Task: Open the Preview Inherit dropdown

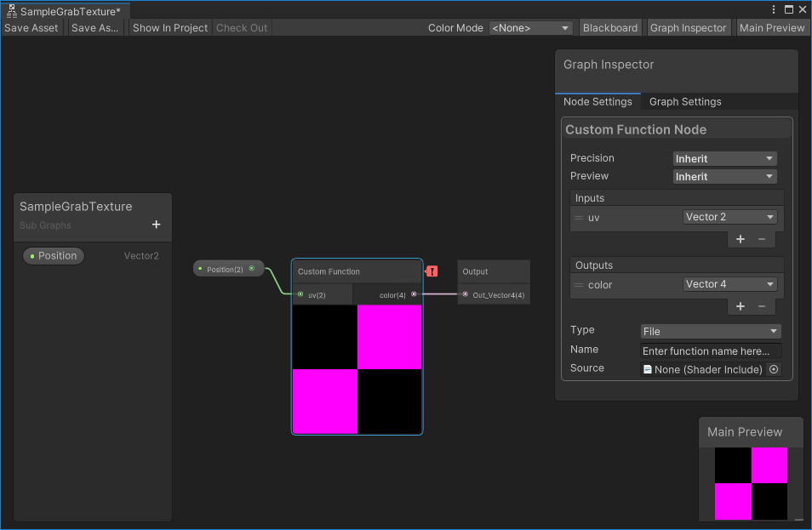Action: tap(724, 176)
